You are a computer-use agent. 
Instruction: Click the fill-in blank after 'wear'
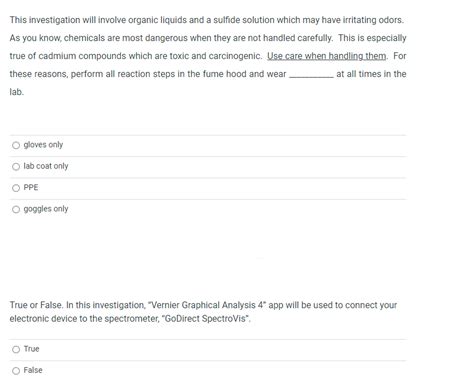tap(311, 74)
